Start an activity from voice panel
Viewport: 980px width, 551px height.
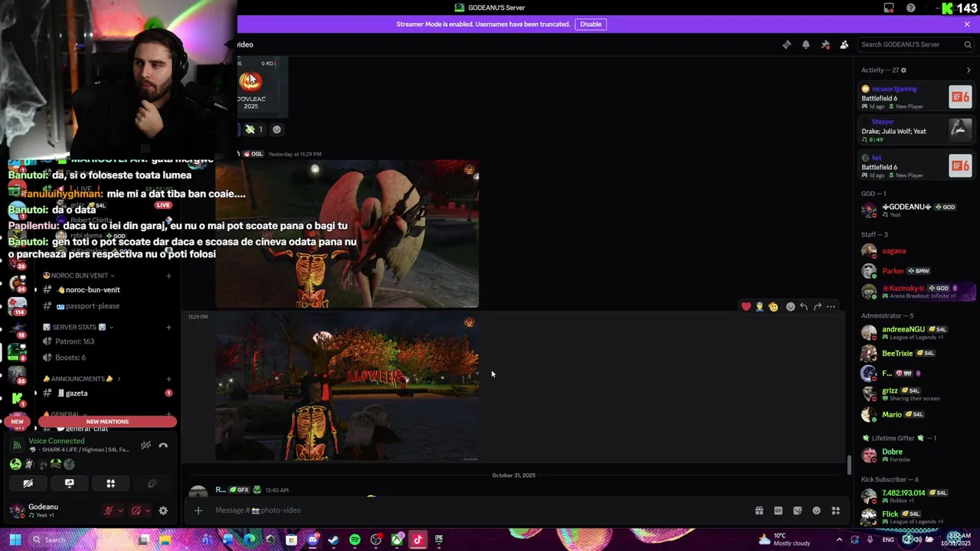[110, 484]
